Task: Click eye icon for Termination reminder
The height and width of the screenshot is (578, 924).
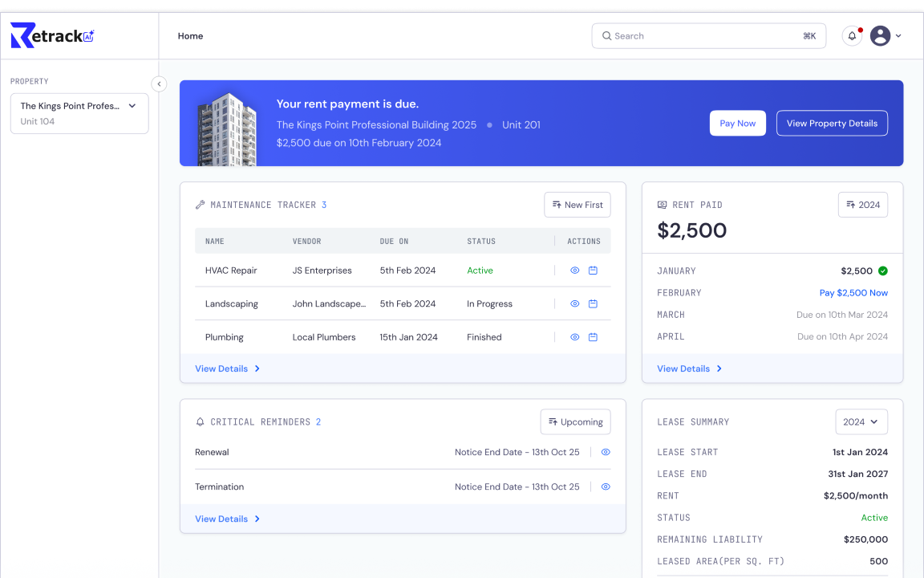Action: click(x=606, y=486)
